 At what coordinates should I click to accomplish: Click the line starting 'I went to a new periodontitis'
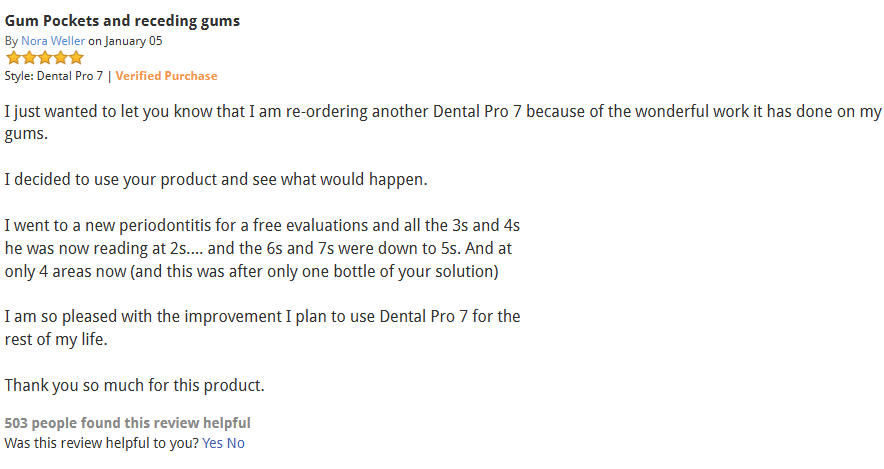coord(262,226)
